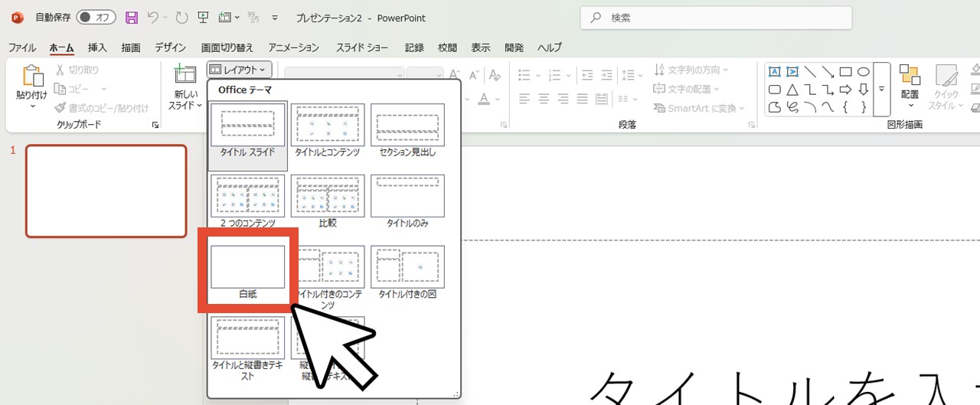Screen dimensions: 980x405
Task: Switch to the デザイン tab
Action: (x=171, y=47)
